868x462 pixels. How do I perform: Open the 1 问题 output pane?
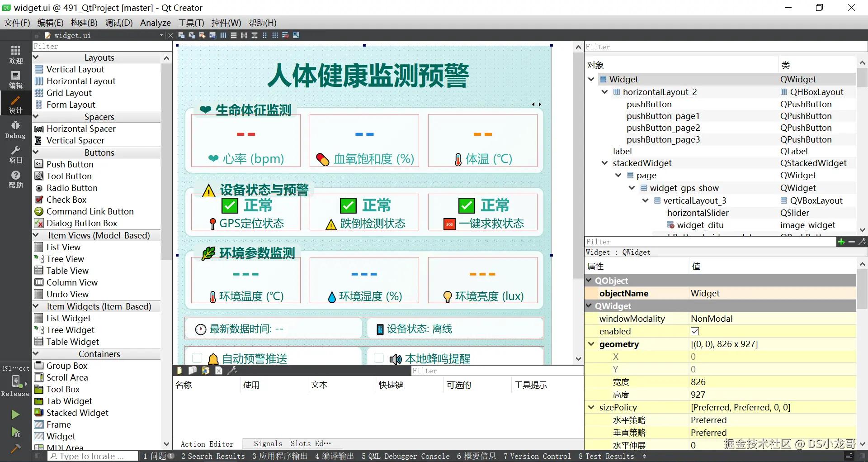pyautogui.click(x=159, y=456)
